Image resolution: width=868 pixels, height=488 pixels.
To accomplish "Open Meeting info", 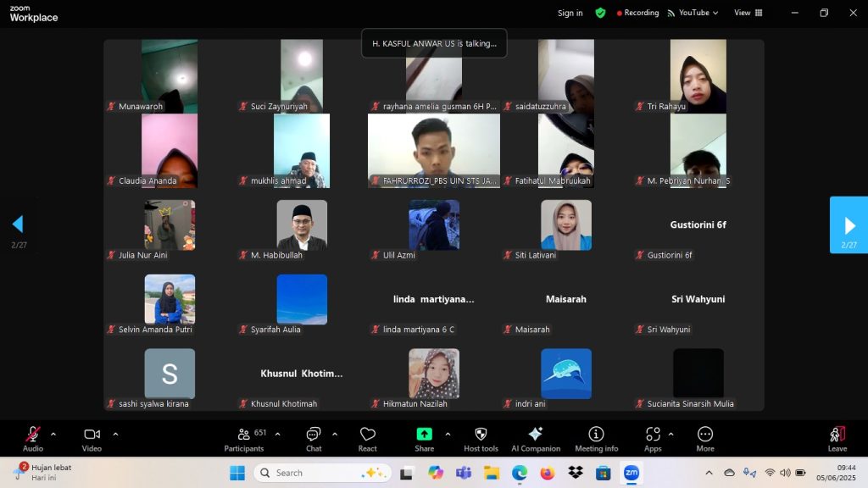I will pyautogui.click(x=596, y=438).
